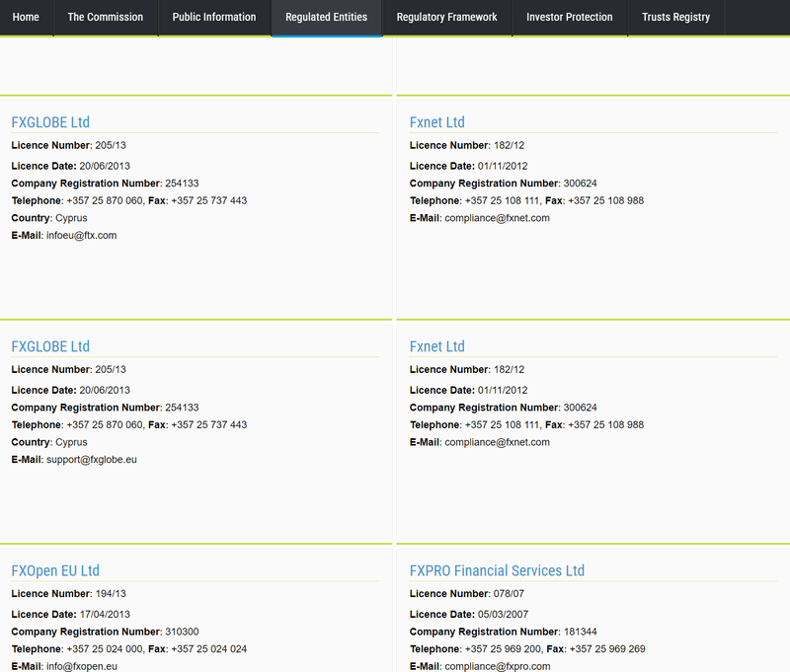Viewport: 790px width, 672px height.
Task: Open the FXOpen EU Ltd entity link
Action: pos(55,570)
